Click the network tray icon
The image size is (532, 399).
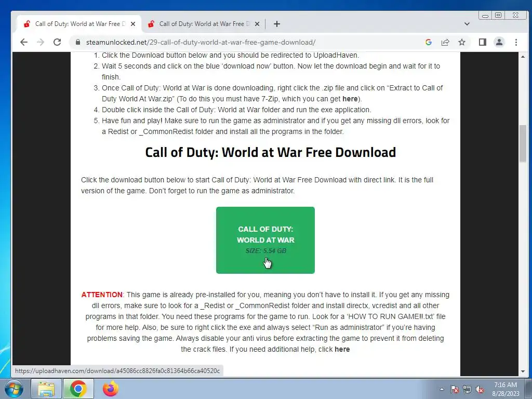tap(467, 389)
